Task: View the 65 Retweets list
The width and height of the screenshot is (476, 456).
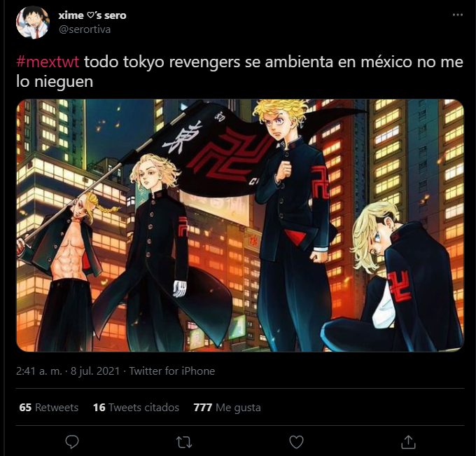Action: tap(48, 408)
